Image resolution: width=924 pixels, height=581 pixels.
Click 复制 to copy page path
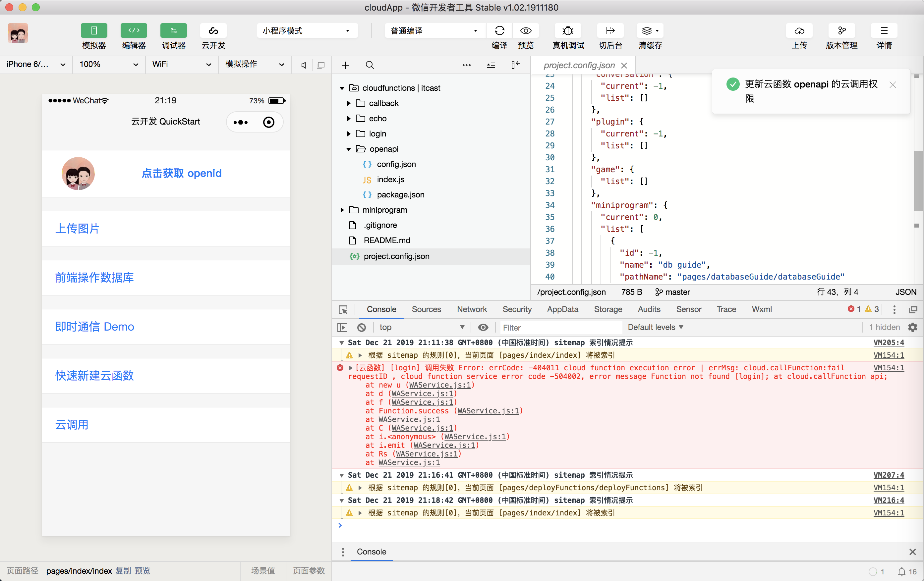(x=123, y=571)
